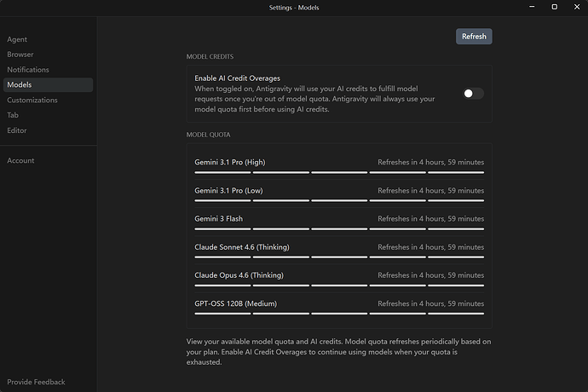Viewport: 588px width, 392px height.
Task: Click the Claude Opus 4.6 (Thinking) quota bar
Action: [339, 285]
